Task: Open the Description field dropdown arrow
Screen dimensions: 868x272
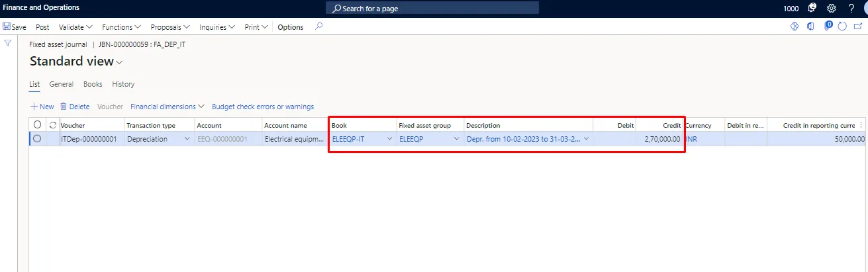Action: tap(586, 139)
